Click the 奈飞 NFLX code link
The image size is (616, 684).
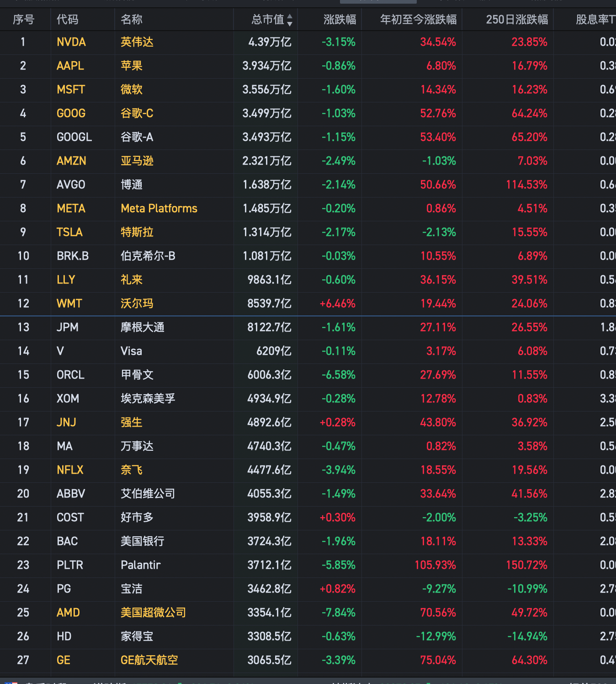pos(69,470)
